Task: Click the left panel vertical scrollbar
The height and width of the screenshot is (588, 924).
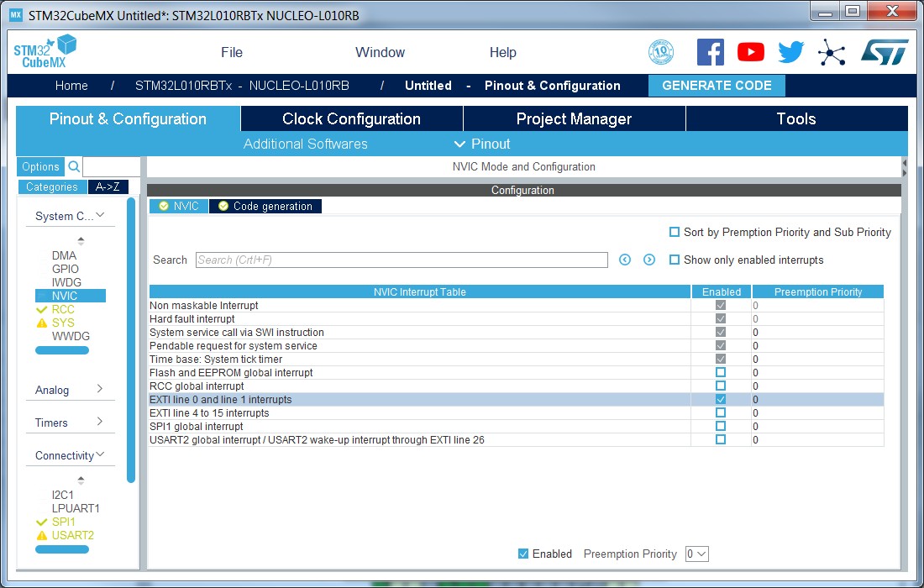Action: [x=131, y=340]
